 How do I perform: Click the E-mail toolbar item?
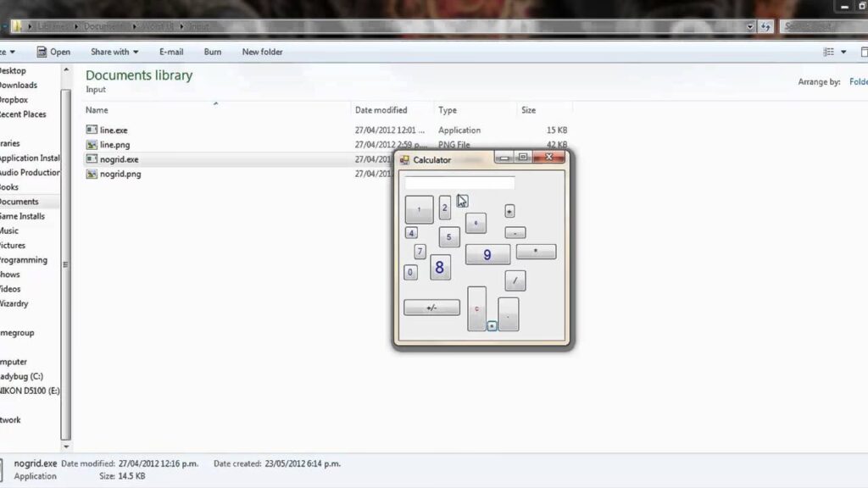pyautogui.click(x=171, y=52)
